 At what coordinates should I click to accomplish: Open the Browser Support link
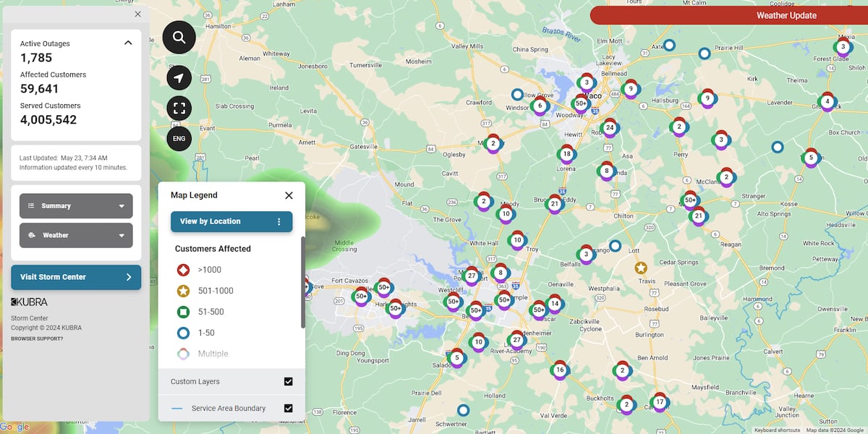click(x=37, y=339)
